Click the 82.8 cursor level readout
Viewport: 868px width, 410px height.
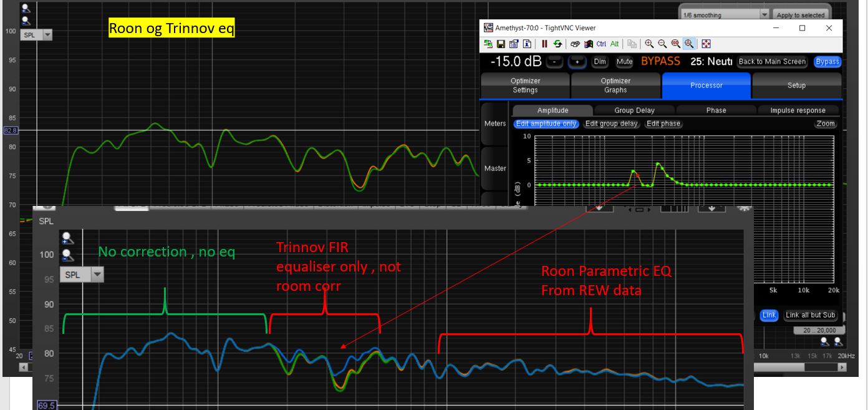pos(11,130)
